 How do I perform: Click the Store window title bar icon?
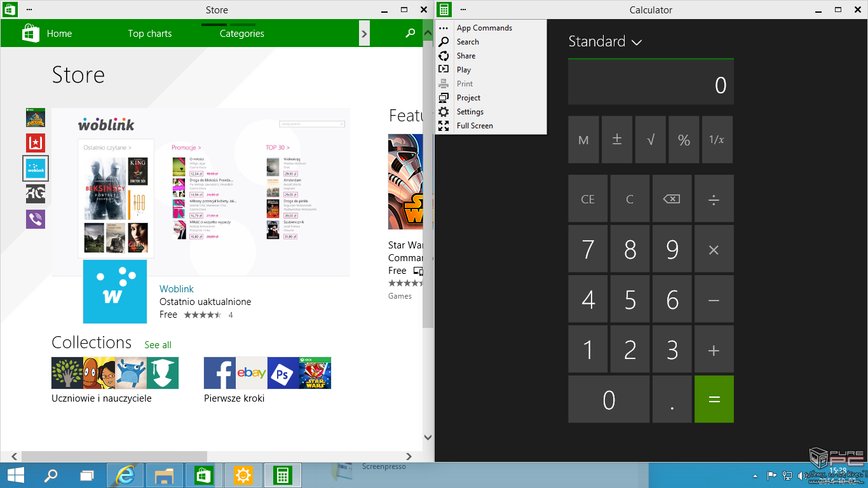tap(10, 10)
